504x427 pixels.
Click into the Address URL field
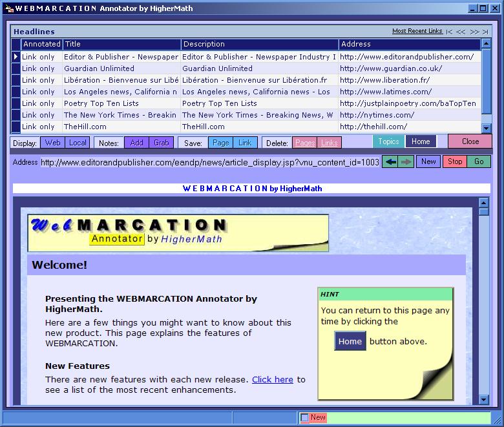pyautogui.click(x=210, y=163)
